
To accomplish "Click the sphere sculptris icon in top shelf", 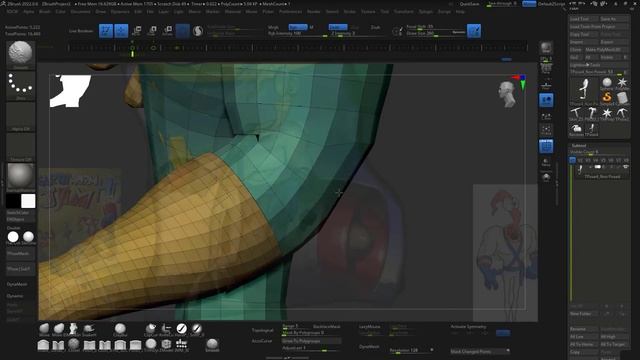I will coord(198,31).
